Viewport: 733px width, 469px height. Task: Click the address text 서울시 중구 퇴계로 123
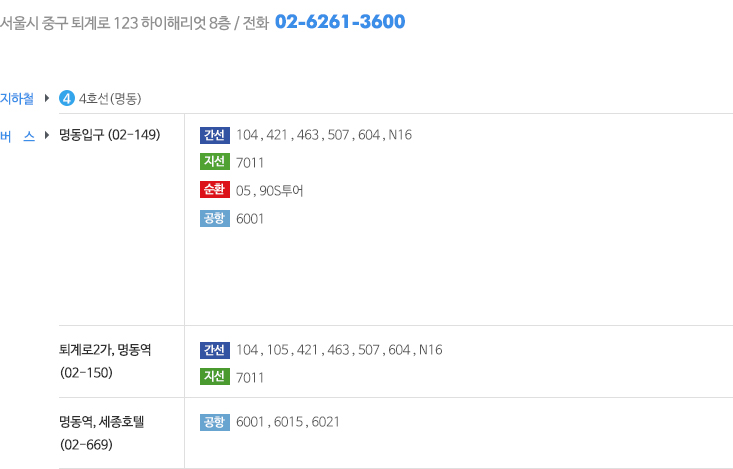coord(69,22)
